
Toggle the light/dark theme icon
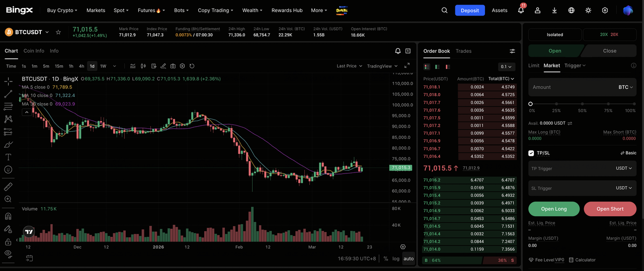click(x=588, y=11)
